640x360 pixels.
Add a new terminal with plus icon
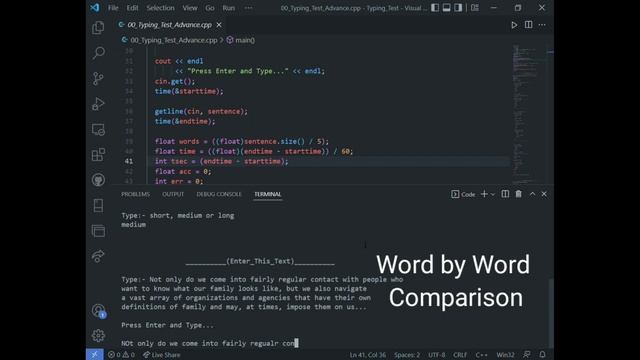pos(484,194)
